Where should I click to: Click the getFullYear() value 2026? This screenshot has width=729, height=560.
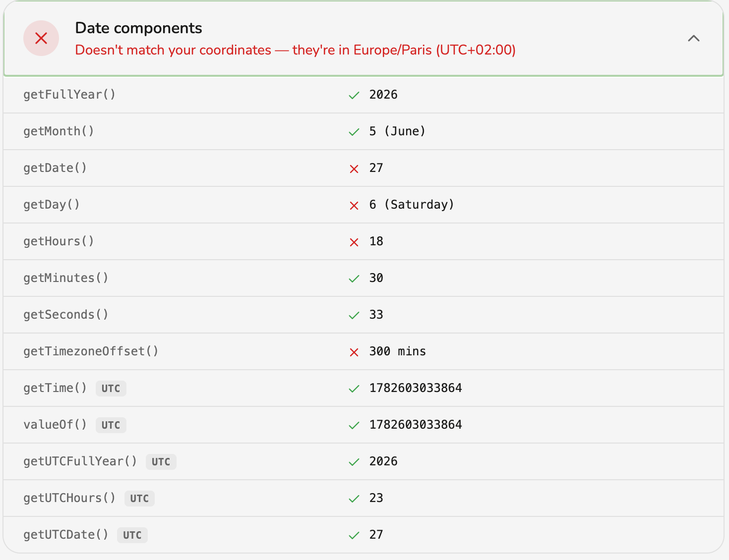point(383,95)
